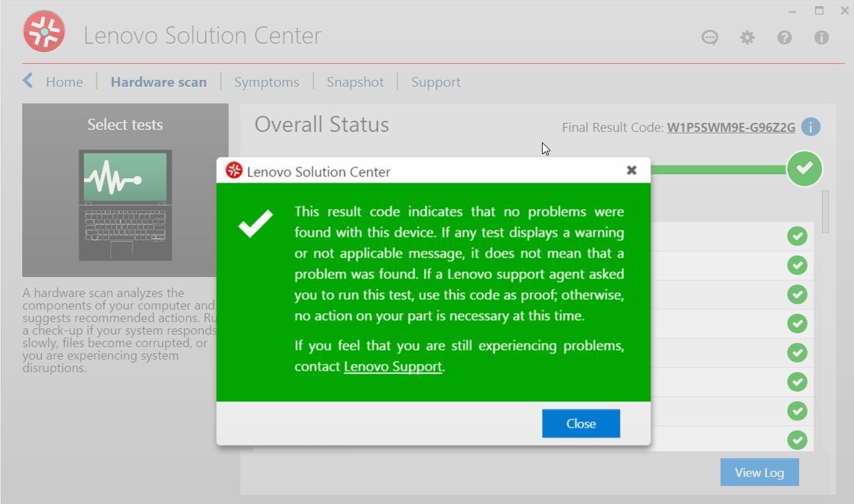Viewport: 854px width, 504px height.
Task: Open settings via the gear icon
Action: [x=747, y=37]
